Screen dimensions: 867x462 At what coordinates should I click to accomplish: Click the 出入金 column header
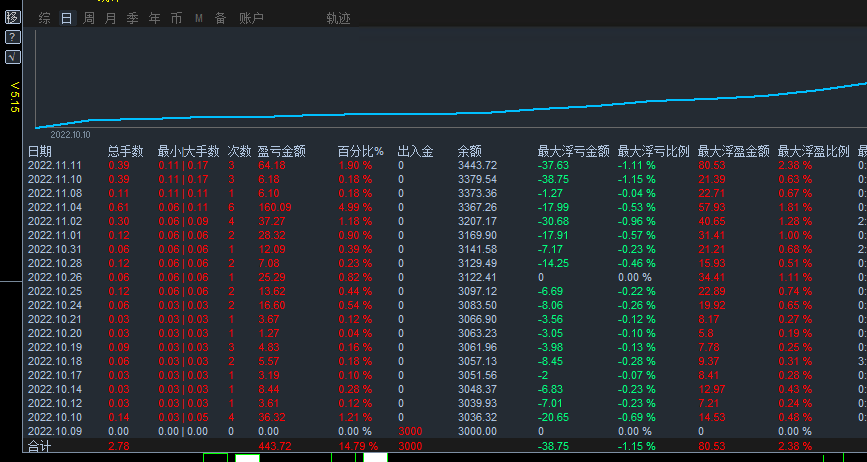click(415, 151)
